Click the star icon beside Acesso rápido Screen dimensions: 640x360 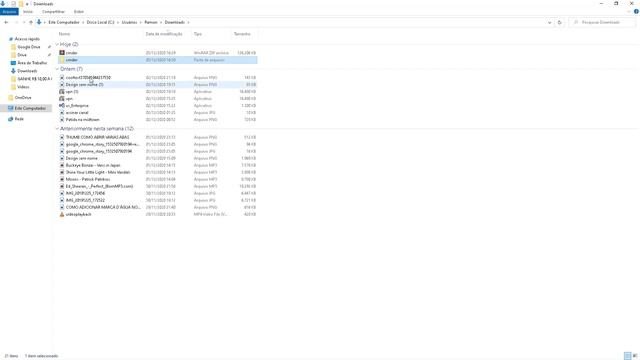[11, 39]
